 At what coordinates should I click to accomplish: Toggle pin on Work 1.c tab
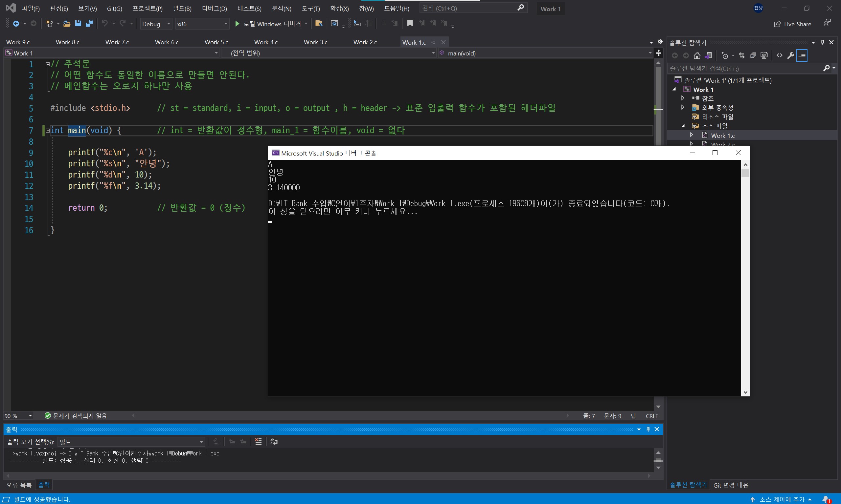tap(433, 42)
